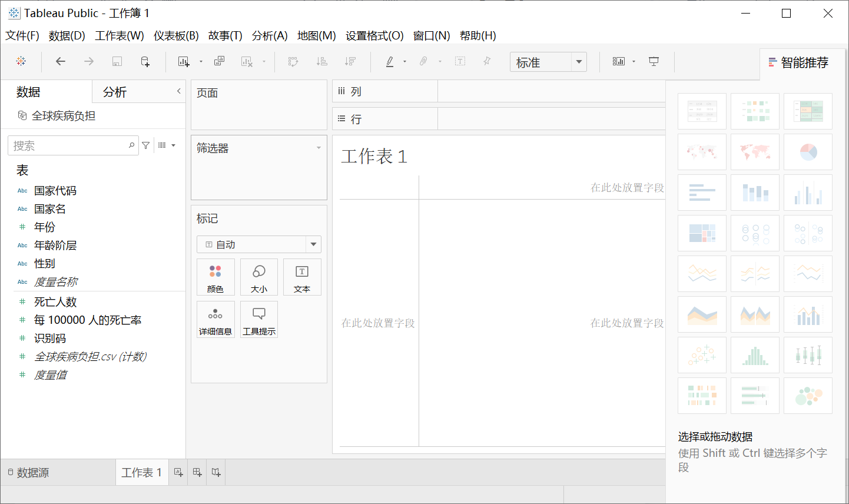
Task: Switch to the 数据 pane tab
Action: (x=28, y=92)
